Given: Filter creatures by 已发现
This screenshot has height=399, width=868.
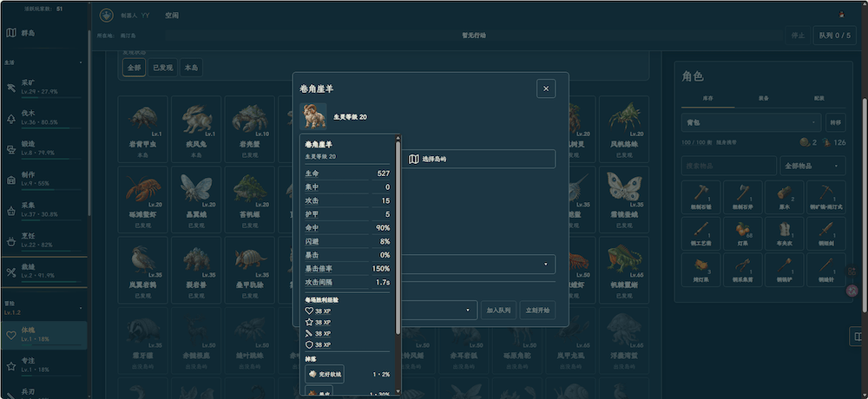Looking at the screenshot, I should [x=163, y=68].
